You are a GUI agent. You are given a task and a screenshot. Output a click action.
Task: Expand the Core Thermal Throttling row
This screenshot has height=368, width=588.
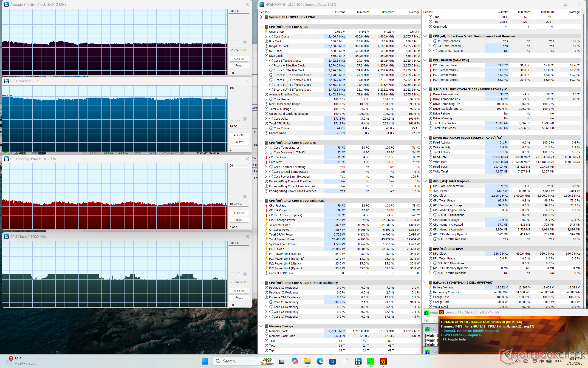[266, 167]
